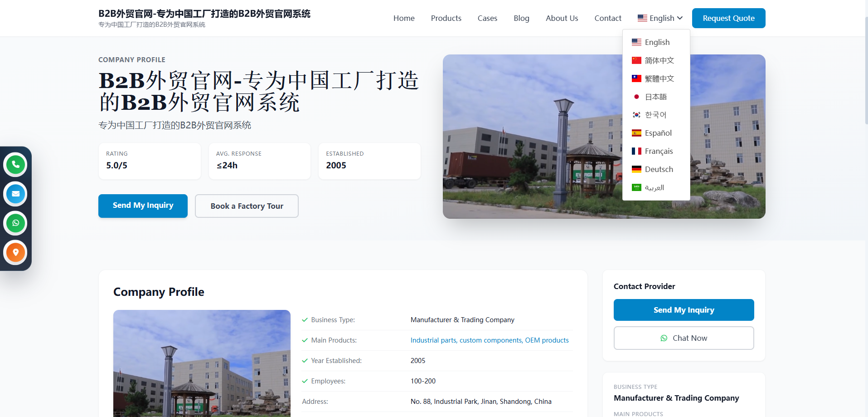This screenshot has height=417, width=868.
Task: Click the site title logo text
Action: [x=204, y=14]
